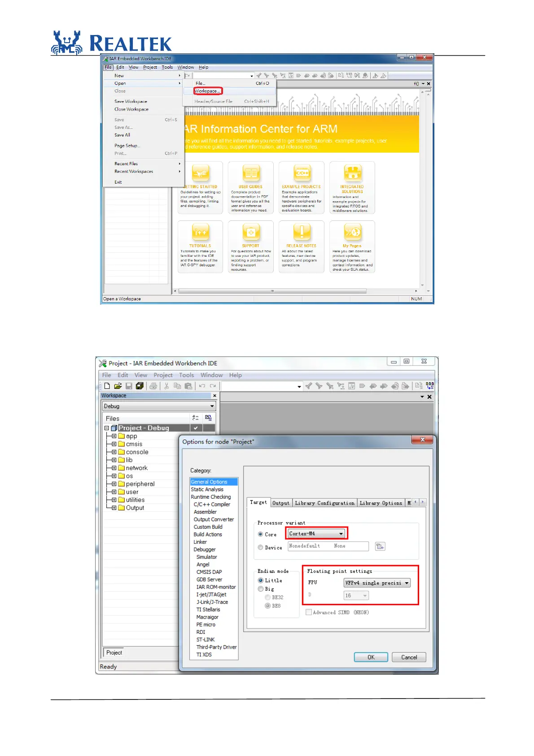Click Download and Debug icon in top window
The width and height of the screenshot is (534, 756).
375,75
